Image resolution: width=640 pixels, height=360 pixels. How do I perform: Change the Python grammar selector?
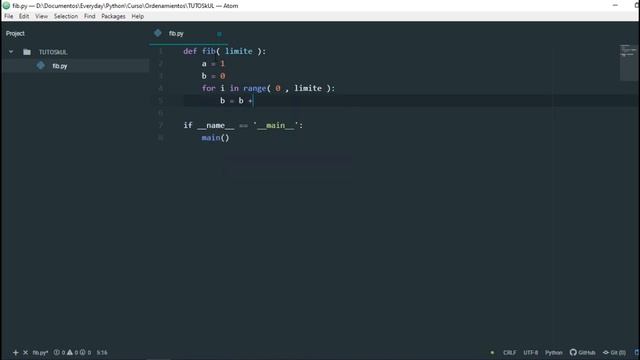click(x=553, y=352)
